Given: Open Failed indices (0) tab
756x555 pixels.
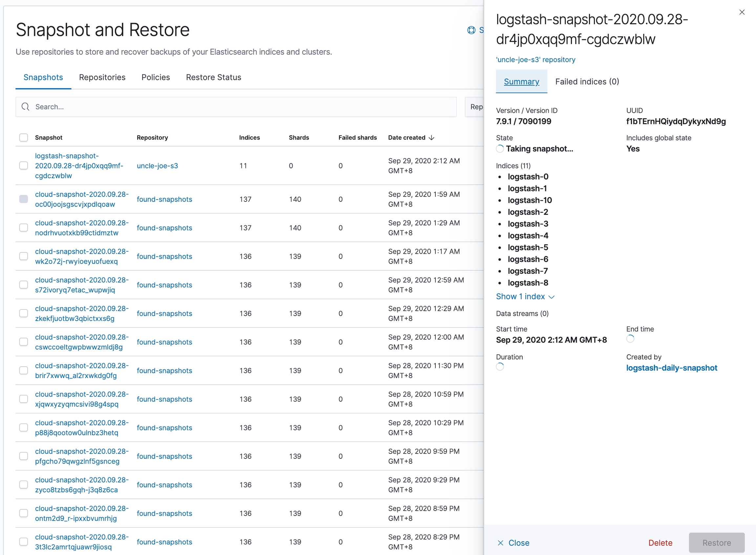Looking at the screenshot, I should pos(587,82).
